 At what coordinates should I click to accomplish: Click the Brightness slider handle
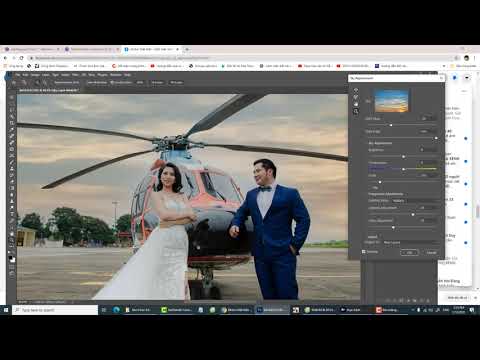[x=403, y=156]
